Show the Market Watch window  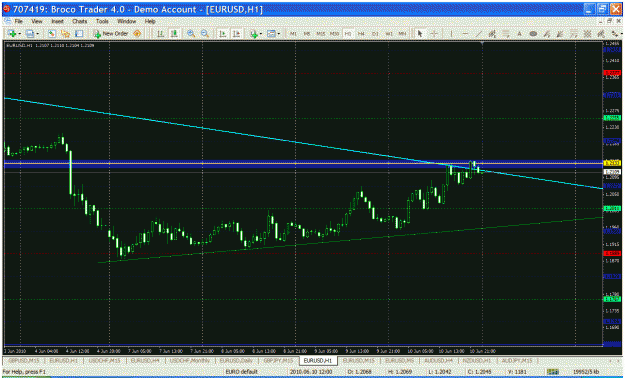pyautogui.click(x=51, y=34)
